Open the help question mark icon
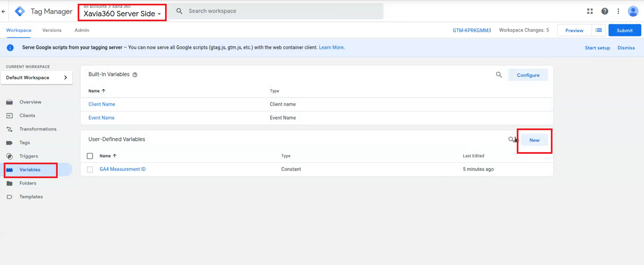 coord(605,11)
